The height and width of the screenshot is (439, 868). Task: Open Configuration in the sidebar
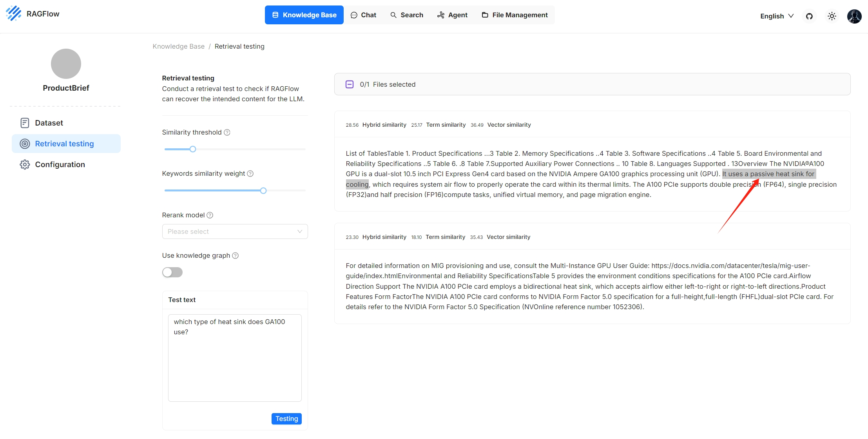click(60, 164)
